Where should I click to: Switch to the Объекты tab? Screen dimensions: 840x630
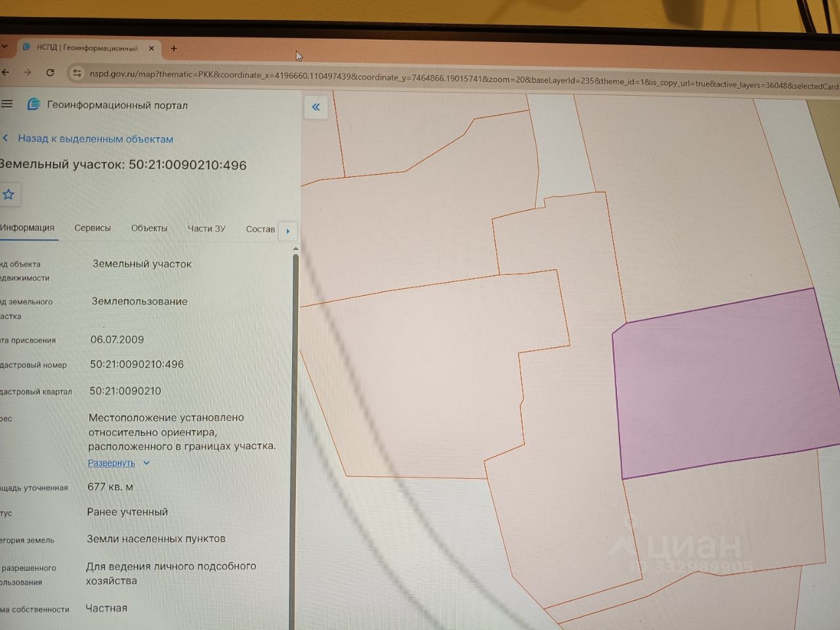pos(149,228)
